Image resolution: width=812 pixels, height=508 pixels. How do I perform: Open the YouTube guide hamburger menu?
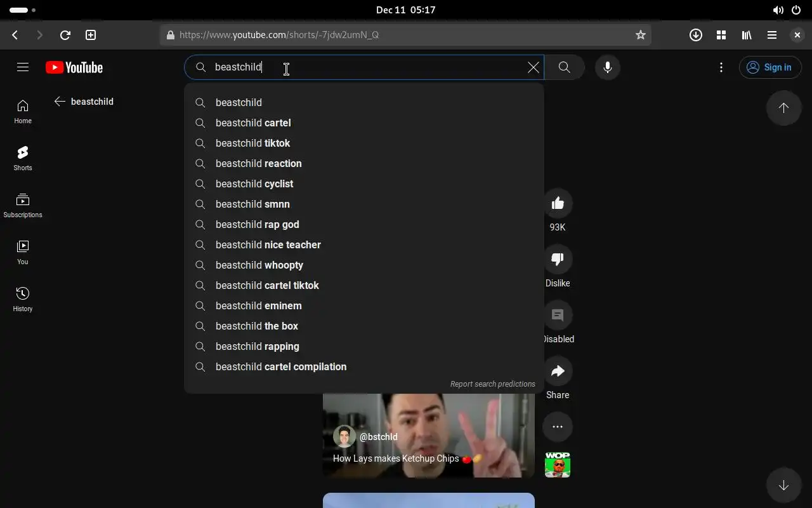tap(23, 67)
